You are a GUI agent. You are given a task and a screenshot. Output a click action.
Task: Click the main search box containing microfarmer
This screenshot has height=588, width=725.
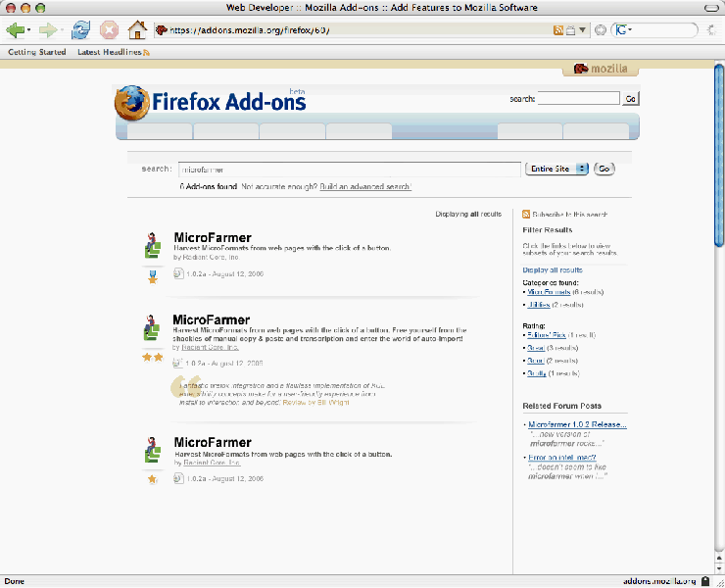coord(350,170)
